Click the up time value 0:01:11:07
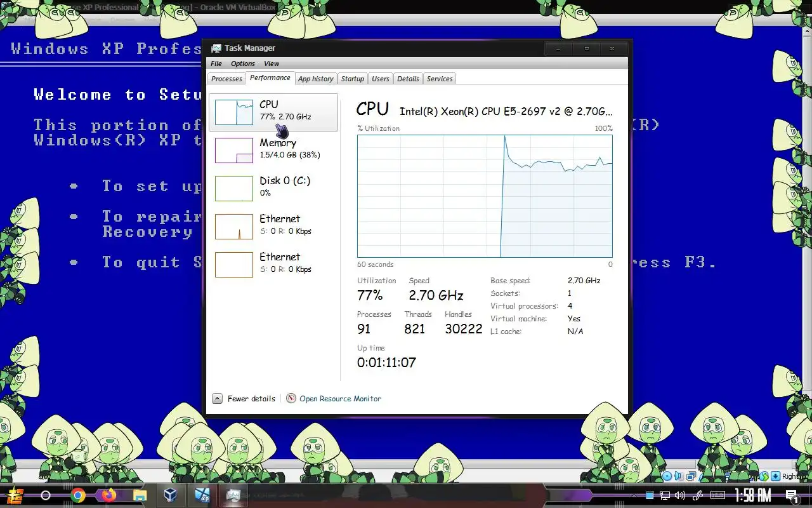The height and width of the screenshot is (508, 812). [x=386, y=363]
